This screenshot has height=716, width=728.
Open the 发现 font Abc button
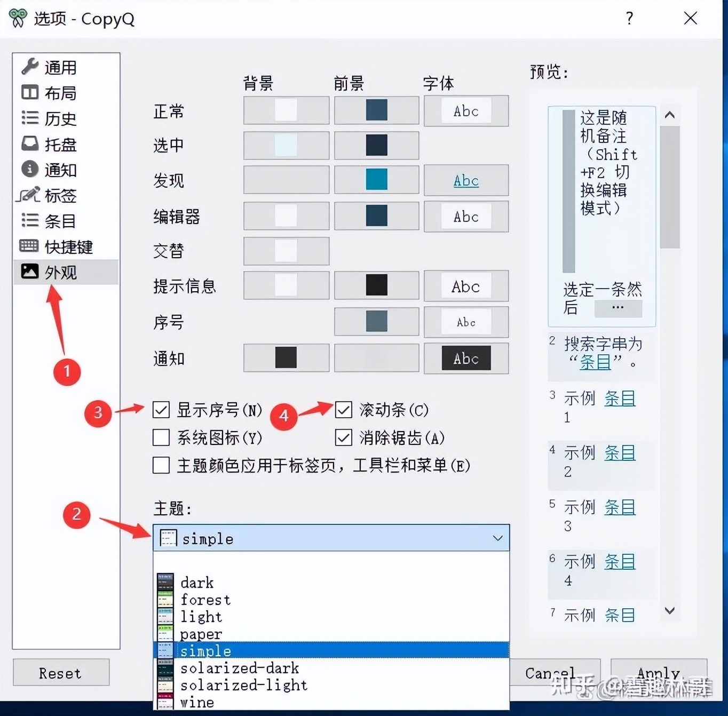466,180
